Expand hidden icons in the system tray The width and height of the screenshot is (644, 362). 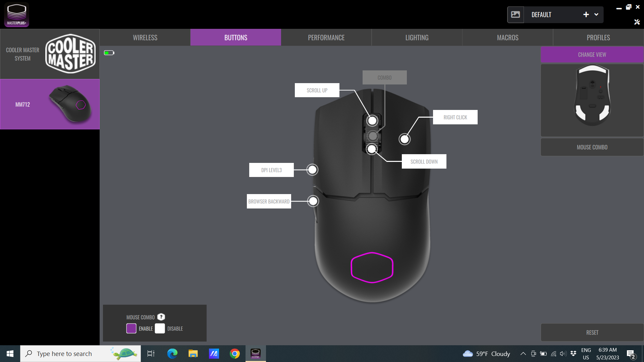click(523, 353)
